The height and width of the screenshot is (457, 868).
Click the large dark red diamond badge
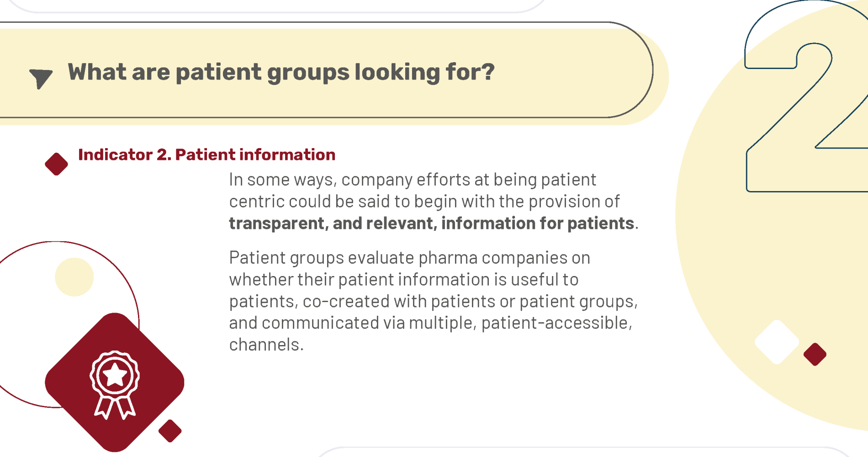click(x=115, y=383)
